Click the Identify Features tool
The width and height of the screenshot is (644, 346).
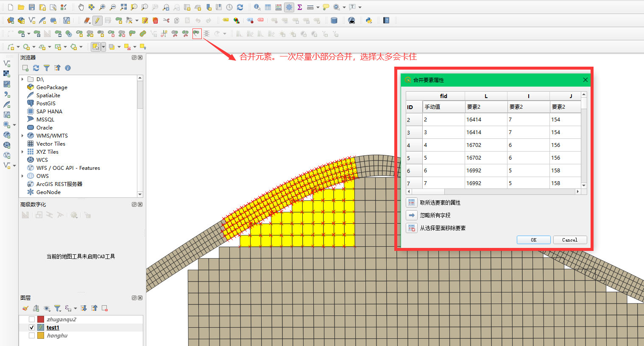coord(257,7)
